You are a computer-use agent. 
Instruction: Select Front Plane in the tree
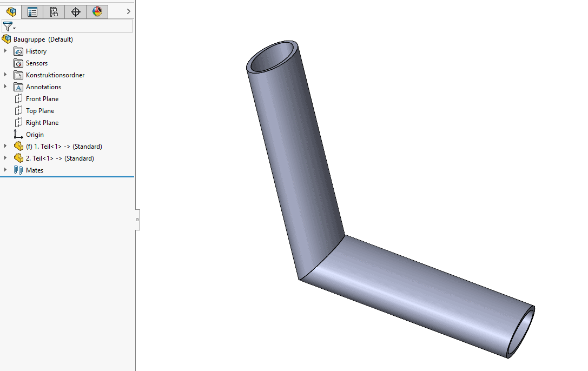click(x=42, y=99)
